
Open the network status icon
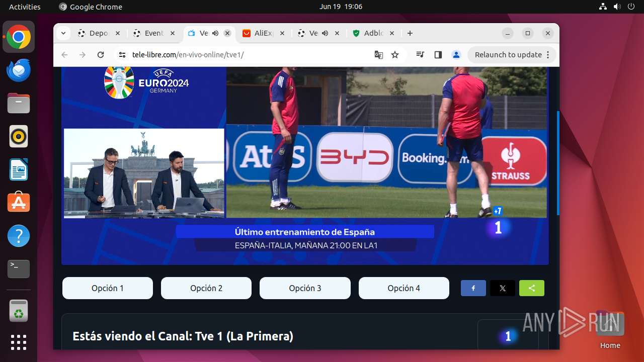click(603, 7)
